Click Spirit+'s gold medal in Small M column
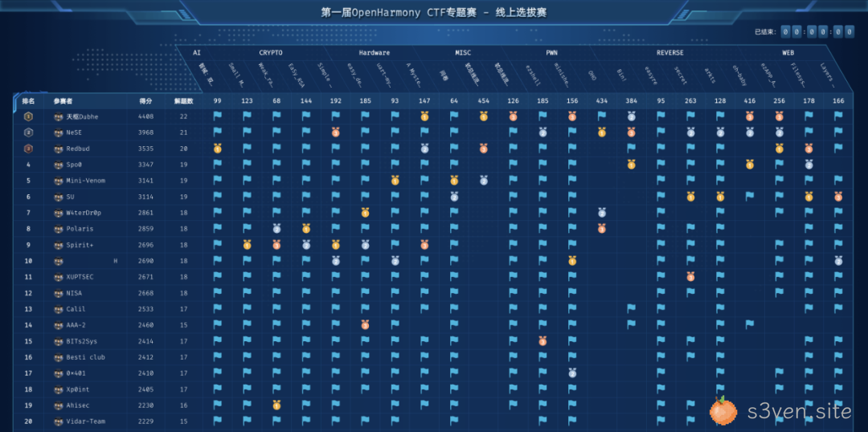Screen dimensions: 868x432 (247, 244)
